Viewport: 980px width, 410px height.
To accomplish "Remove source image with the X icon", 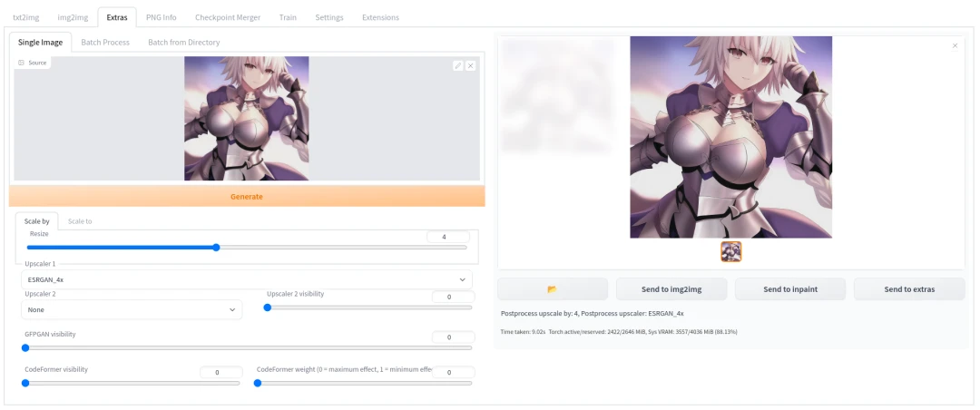I will coord(471,65).
